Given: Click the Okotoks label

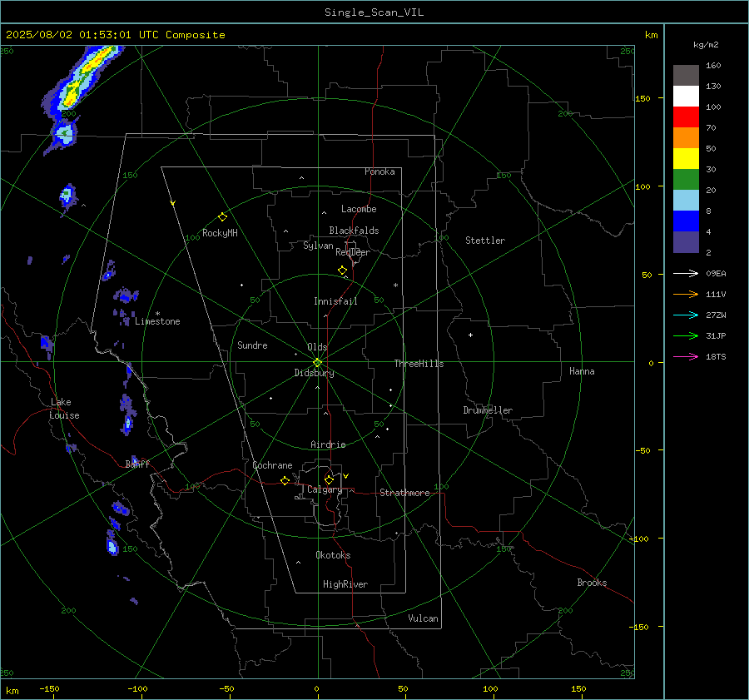Looking at the screenshot, I should click(333, 555).
